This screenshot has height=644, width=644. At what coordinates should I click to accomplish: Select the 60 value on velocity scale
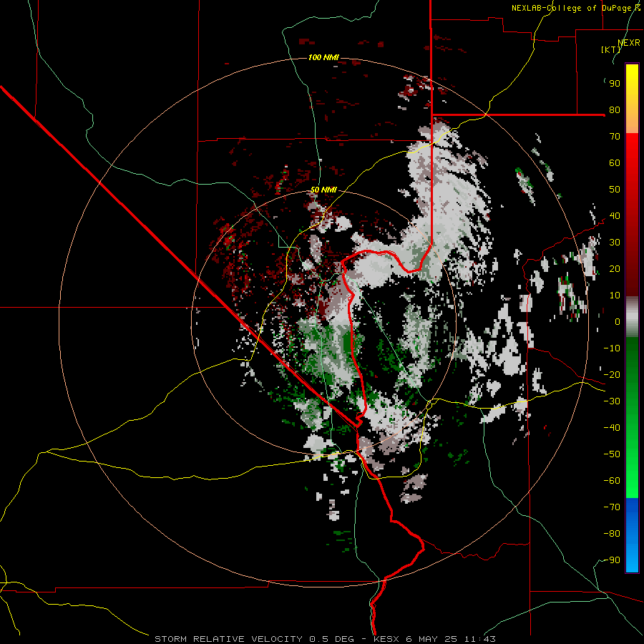pos(615,163)
